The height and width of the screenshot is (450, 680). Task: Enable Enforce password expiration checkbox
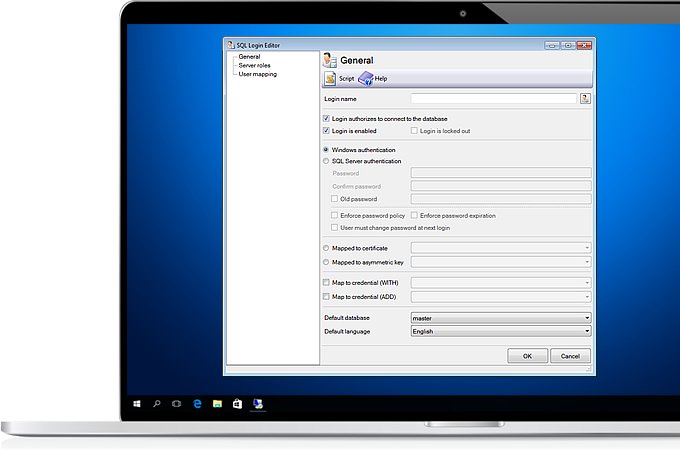[x=414, y=215]
